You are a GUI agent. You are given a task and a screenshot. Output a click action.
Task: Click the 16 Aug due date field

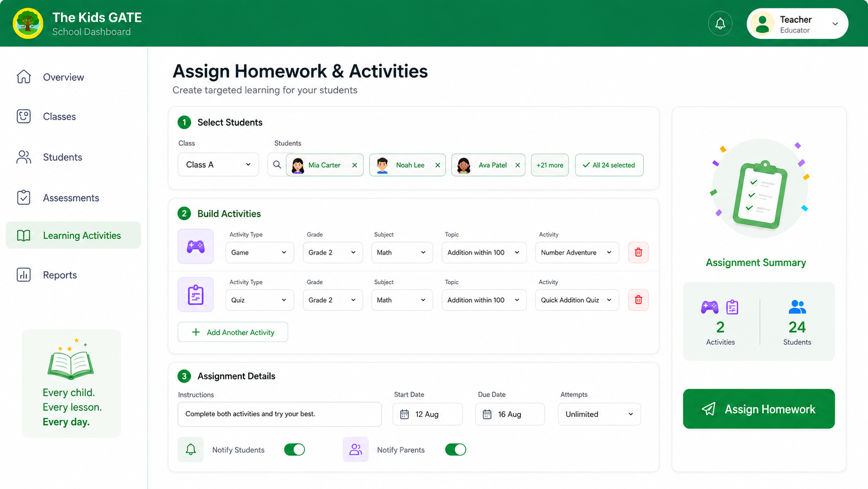510,414
